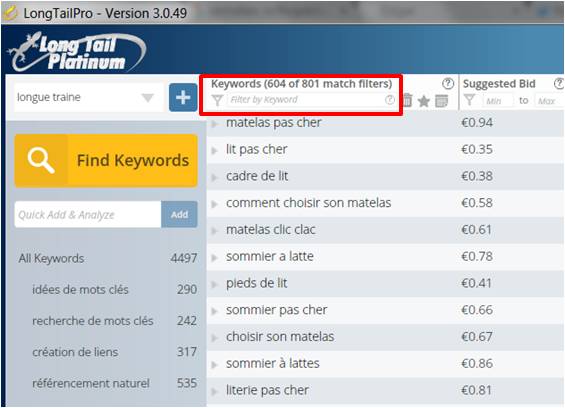Click the €0.41 bid value

pos(477,283)
